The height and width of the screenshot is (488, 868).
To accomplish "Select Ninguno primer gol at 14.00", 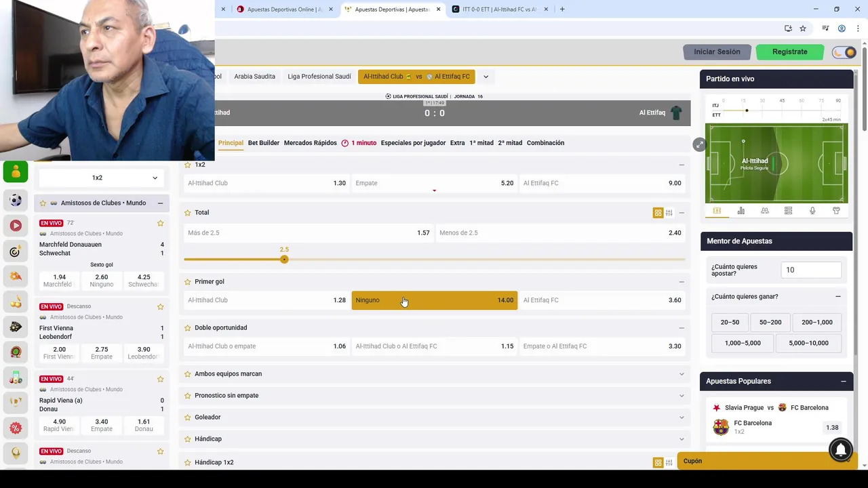I will [x=434, y=300].
